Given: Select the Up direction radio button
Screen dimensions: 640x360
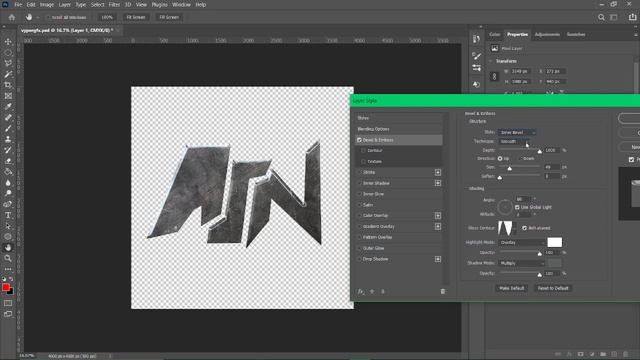Looking at the screenshot, I should (x=500, y=158).
